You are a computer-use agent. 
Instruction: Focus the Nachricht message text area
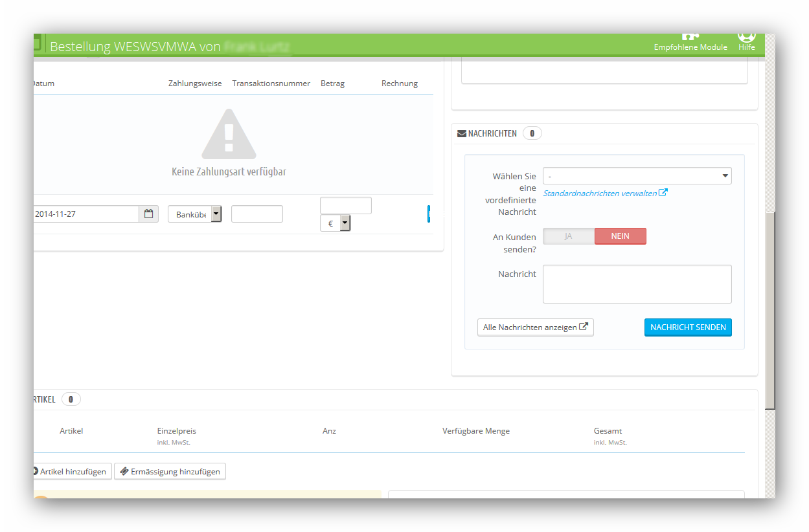tap(637, 284)
